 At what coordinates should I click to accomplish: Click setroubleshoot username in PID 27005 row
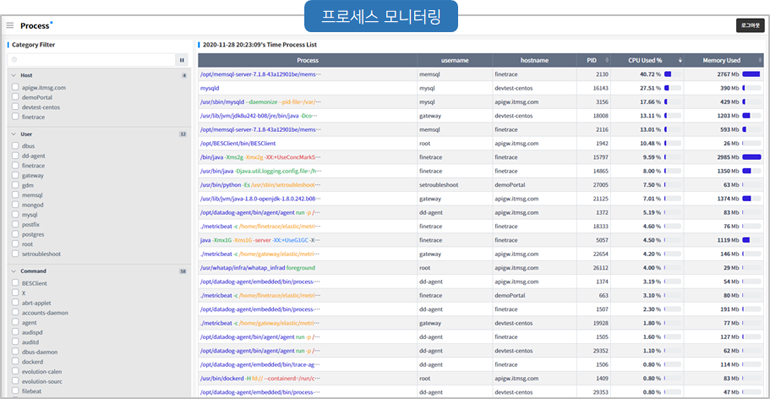[439, 185]
